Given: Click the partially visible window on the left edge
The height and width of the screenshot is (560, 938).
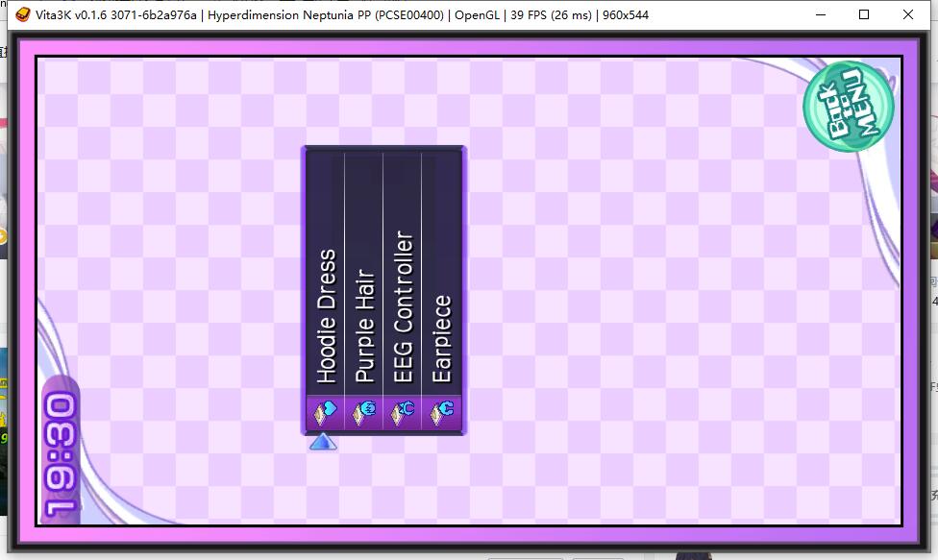Looking at the screenshot, I should [x=6, y=288].
